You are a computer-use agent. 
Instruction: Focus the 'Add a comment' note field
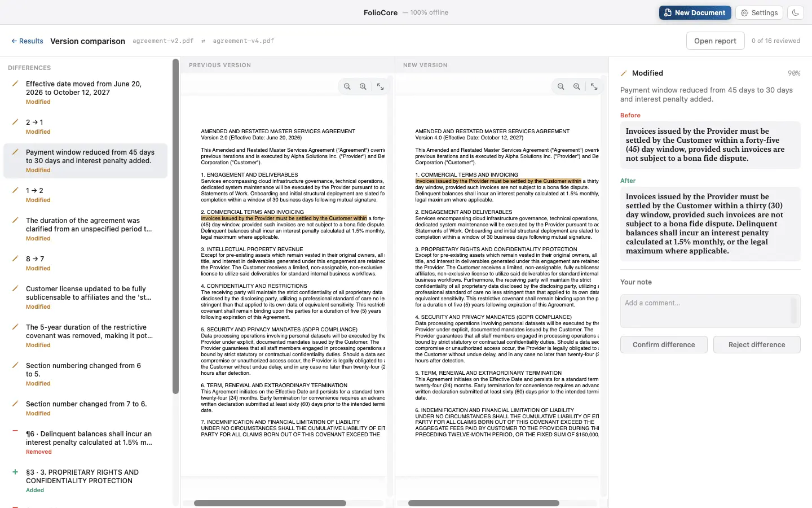pos(710,311)
